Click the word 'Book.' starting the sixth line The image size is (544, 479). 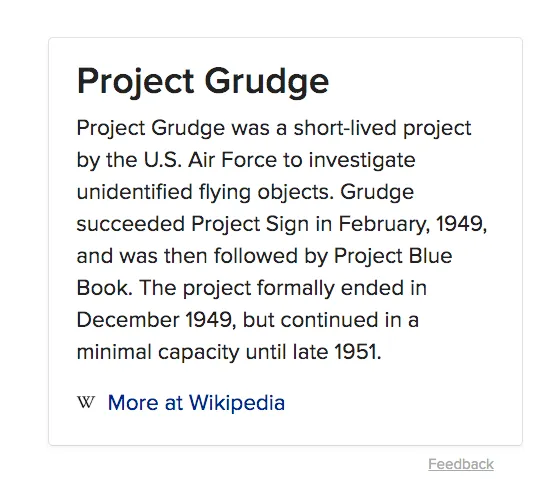click(105, 288)
